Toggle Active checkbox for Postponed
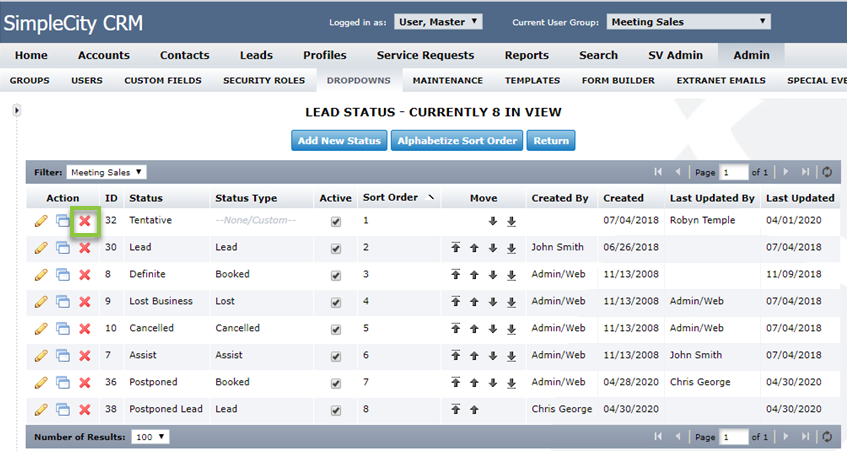This screenshot has width=847, height=451. click(336, 383)
